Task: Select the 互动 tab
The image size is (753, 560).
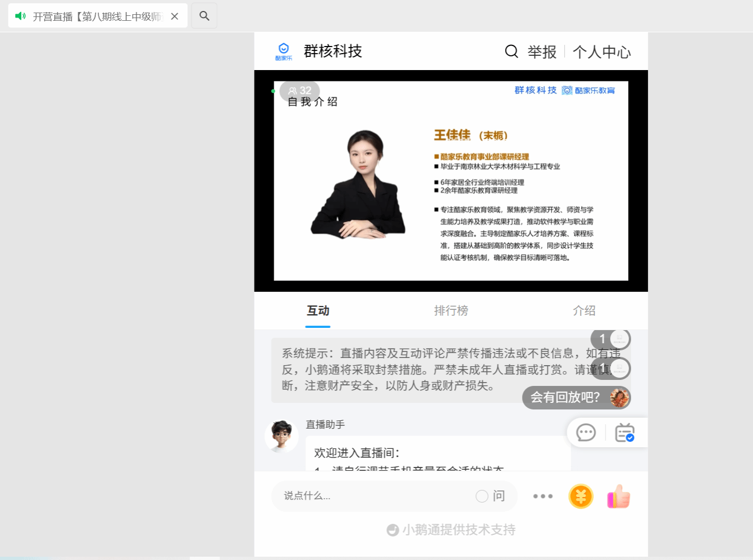Action: [318, 310]
